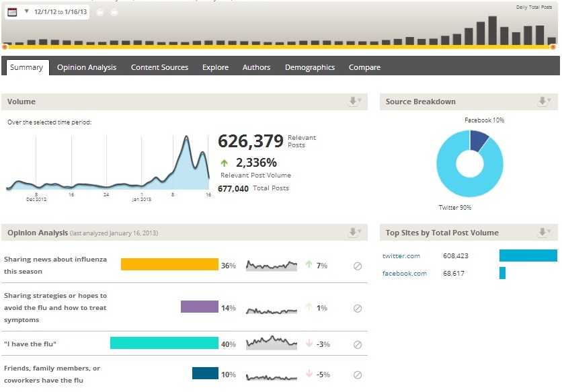Click the Top Sites panel download icon

click(x=543, y=233)
